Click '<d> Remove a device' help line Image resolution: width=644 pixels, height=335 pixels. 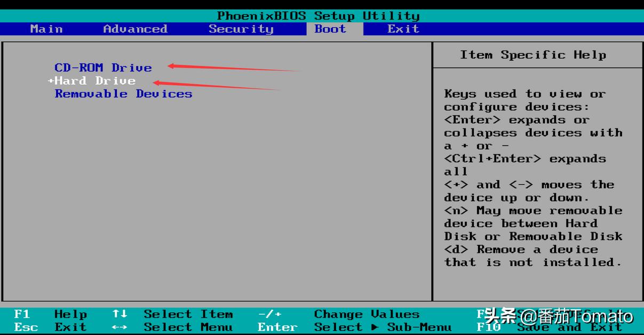pyautogui.click(x=521, y=250)
